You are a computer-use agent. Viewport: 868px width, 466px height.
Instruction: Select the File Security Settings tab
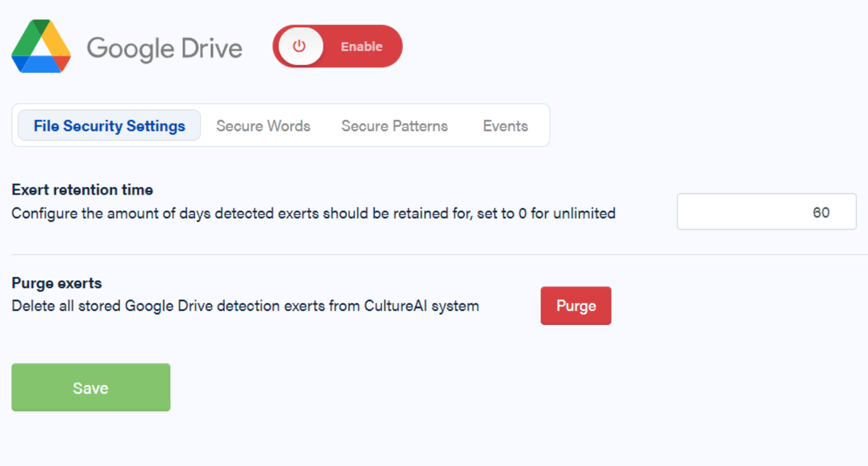(x=109, y=125)
